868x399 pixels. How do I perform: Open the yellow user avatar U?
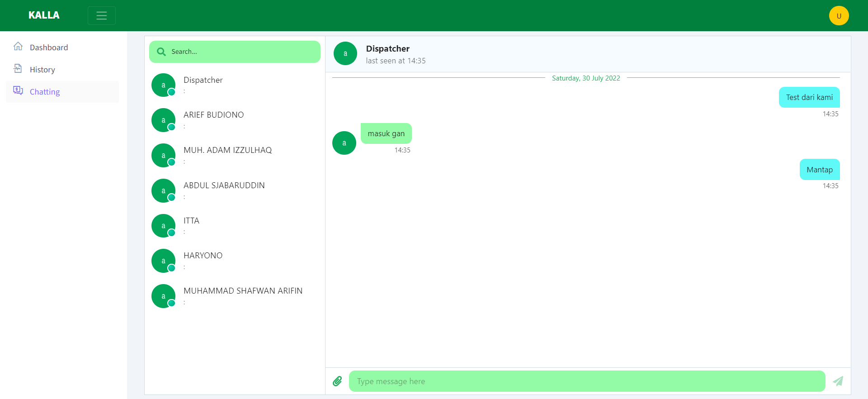839,15
